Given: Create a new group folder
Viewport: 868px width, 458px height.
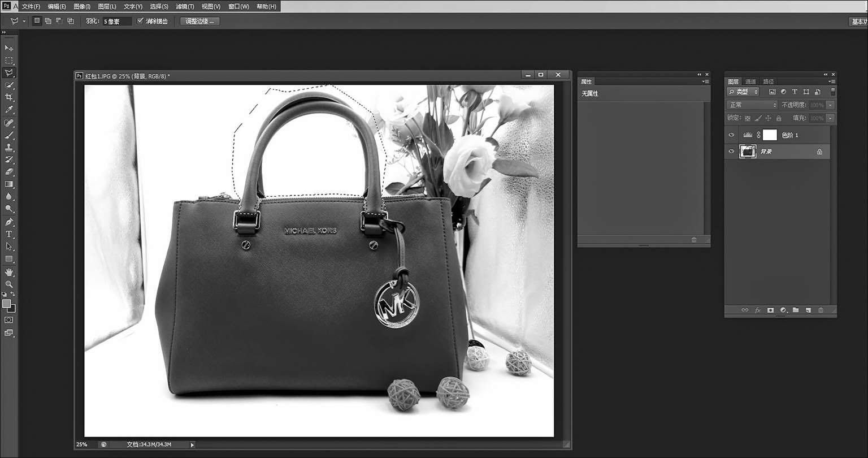Looking at the screenshot, I should [x=796, y=310].
